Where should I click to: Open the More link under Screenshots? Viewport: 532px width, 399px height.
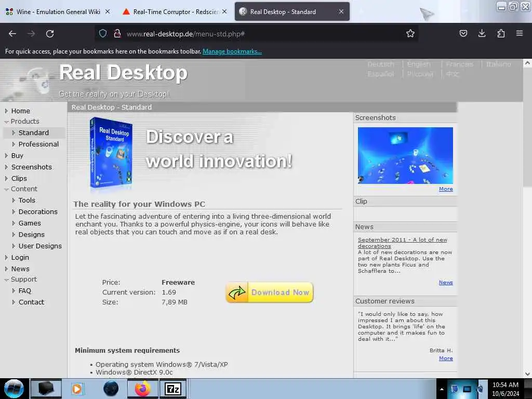446,189
